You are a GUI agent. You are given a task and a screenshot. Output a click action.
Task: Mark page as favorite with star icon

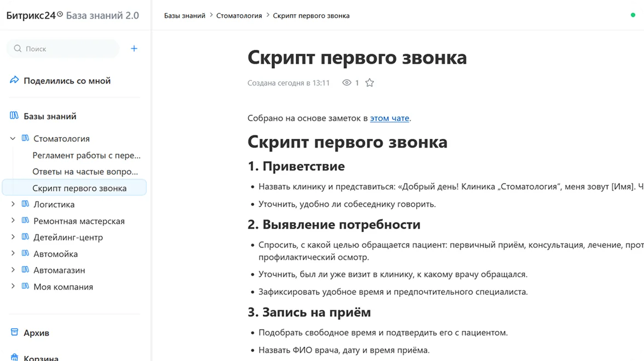pyautogui.click(x=370, y=83)
